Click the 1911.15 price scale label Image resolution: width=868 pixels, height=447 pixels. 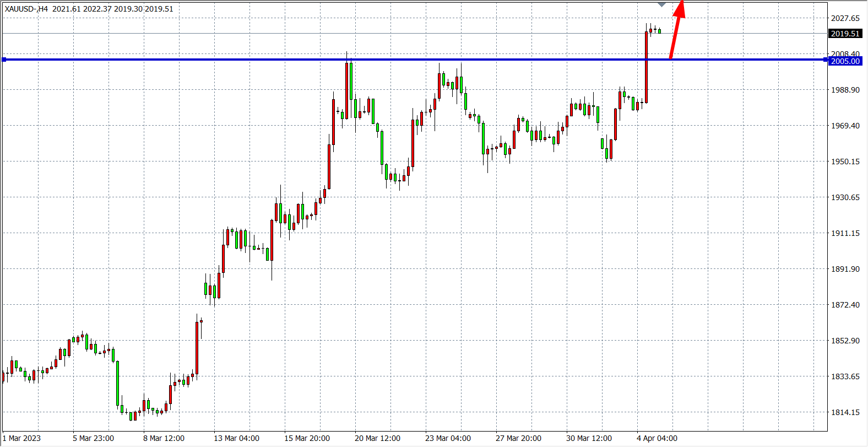point(845,233)
